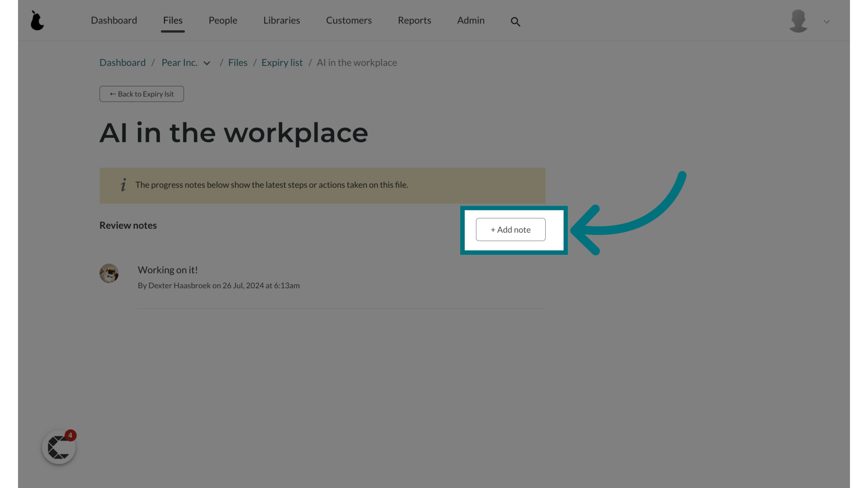The height and width of the screenshot is (488, 868).
Task: Click the Add note button
Action: pos(510,230)
